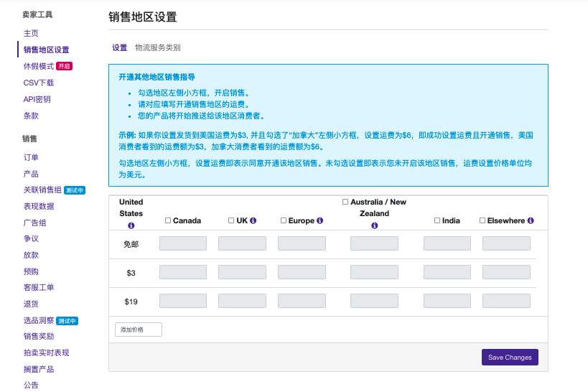Click India shipping field in $3 row
This screenshot has height=392, width=588.
tap(447, 272)
